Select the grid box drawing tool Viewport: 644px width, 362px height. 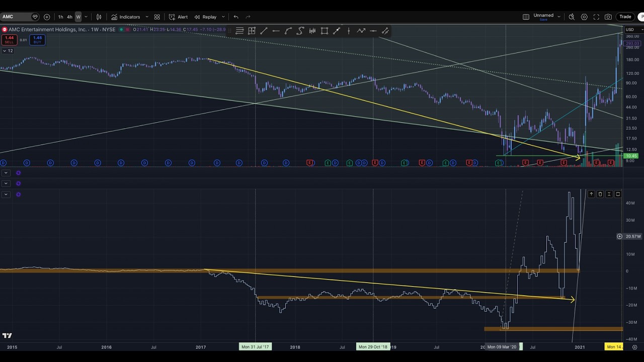[252, 31]
